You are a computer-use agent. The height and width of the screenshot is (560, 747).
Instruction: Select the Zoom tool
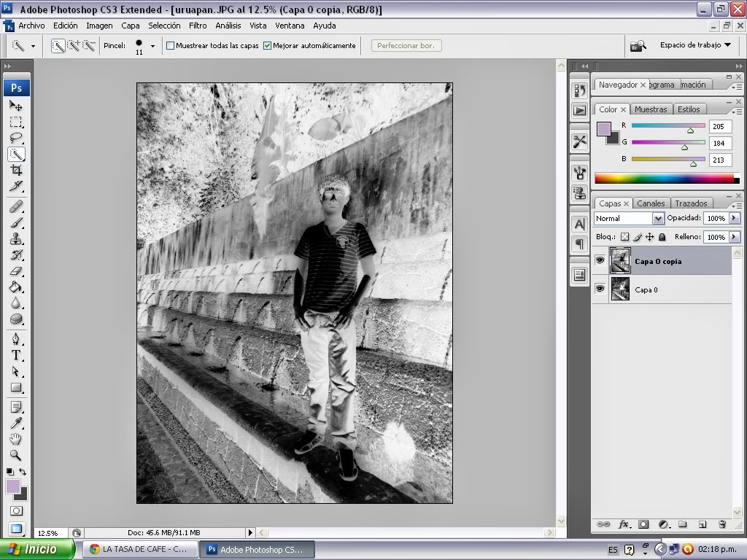pos(16,455)
